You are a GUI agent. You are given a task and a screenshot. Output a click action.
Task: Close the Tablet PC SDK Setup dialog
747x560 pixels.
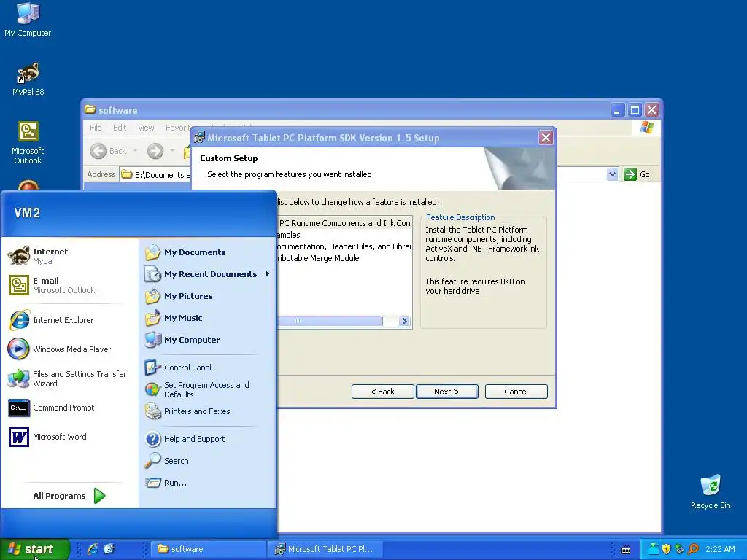[x=546, y=138]
